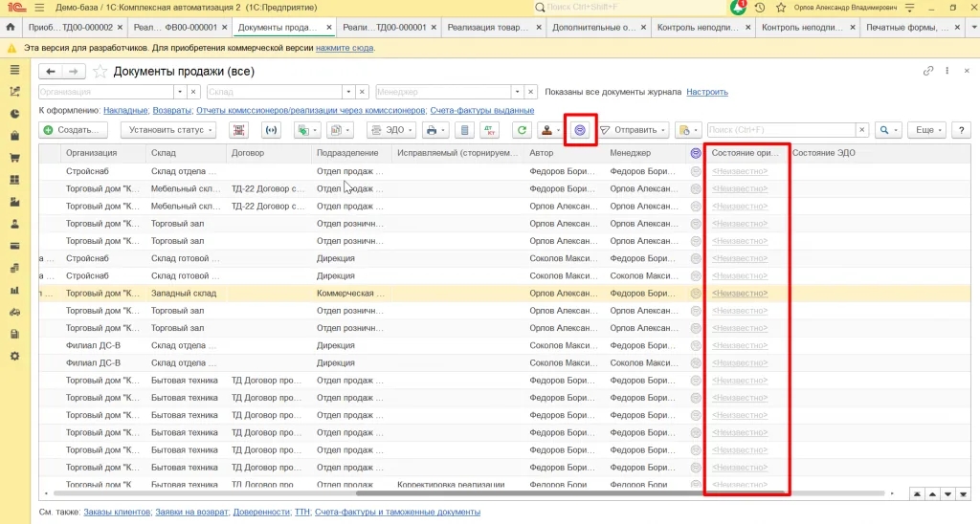Image resolution: width=980 pixels, height=524 pixels.
Task: Open the main application menu in title bar
Action: [x=39, y=8]
